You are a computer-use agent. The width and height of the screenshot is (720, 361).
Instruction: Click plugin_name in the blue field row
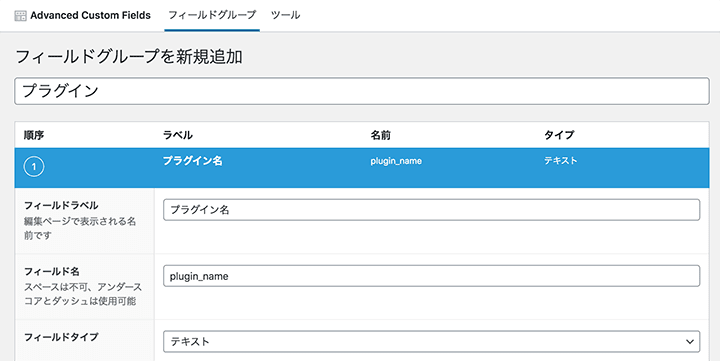(396, 161)
